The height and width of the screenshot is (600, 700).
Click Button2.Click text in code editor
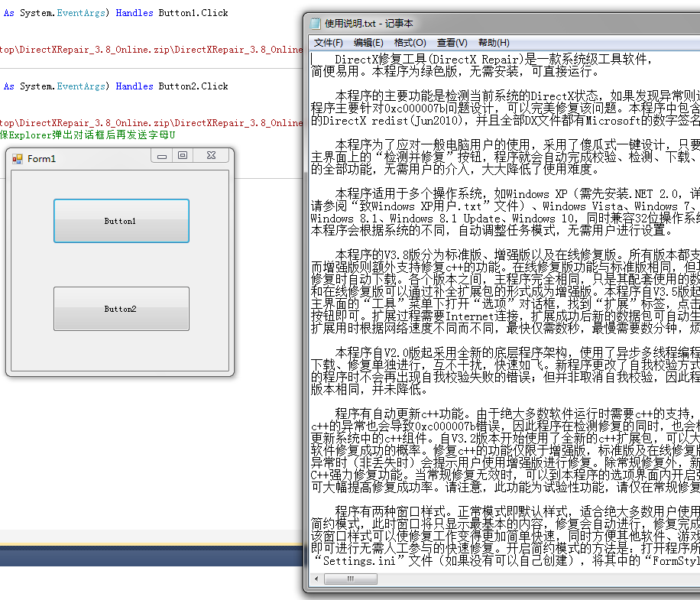tap(193, 86)
